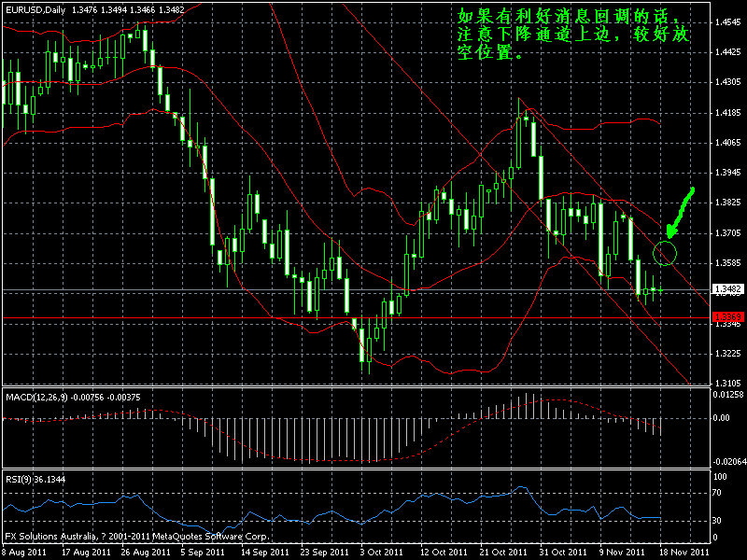This screenshot has height=560, width=747.
Task: Click price axis value 1.3825
Action: pos(728,203)
